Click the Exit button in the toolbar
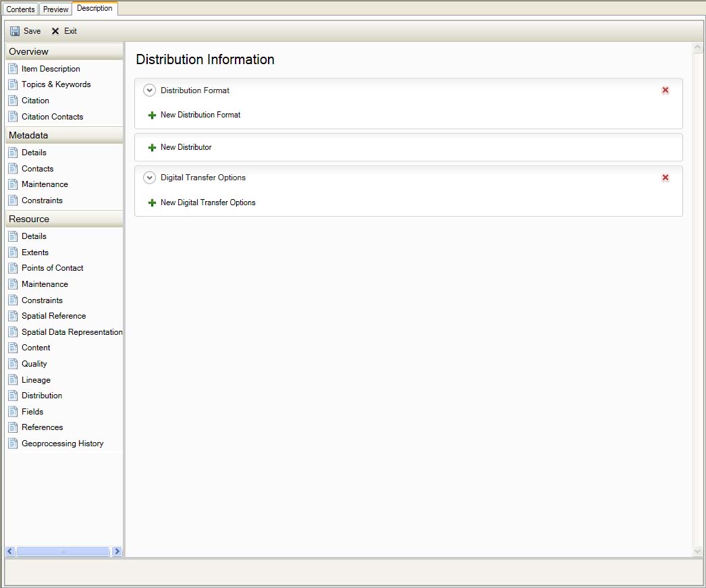The width and height of the screenshot is (706, 588). (x=65, y=30)
